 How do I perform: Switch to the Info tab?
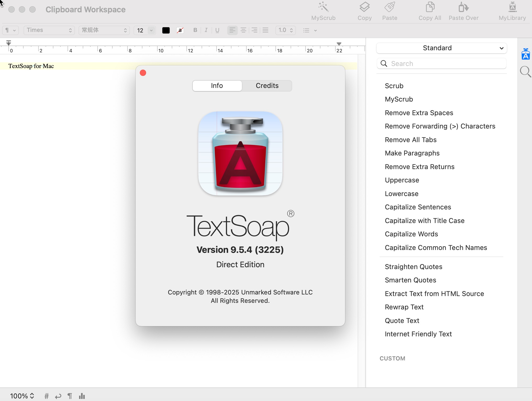[217, 86]
